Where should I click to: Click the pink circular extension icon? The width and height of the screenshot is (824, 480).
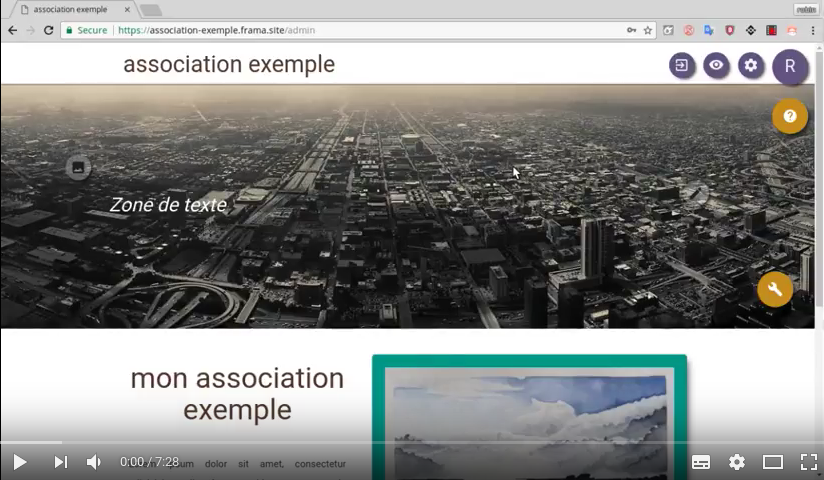pos(688,30)
